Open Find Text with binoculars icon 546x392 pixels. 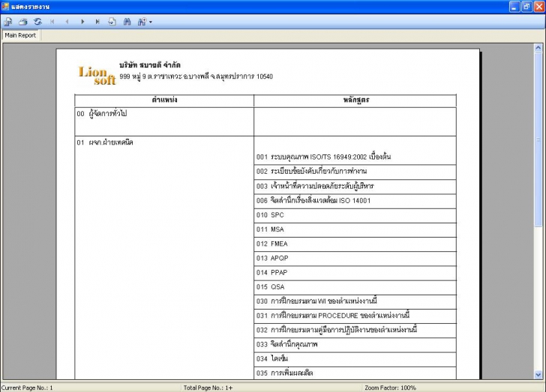(x=127, y=22)
